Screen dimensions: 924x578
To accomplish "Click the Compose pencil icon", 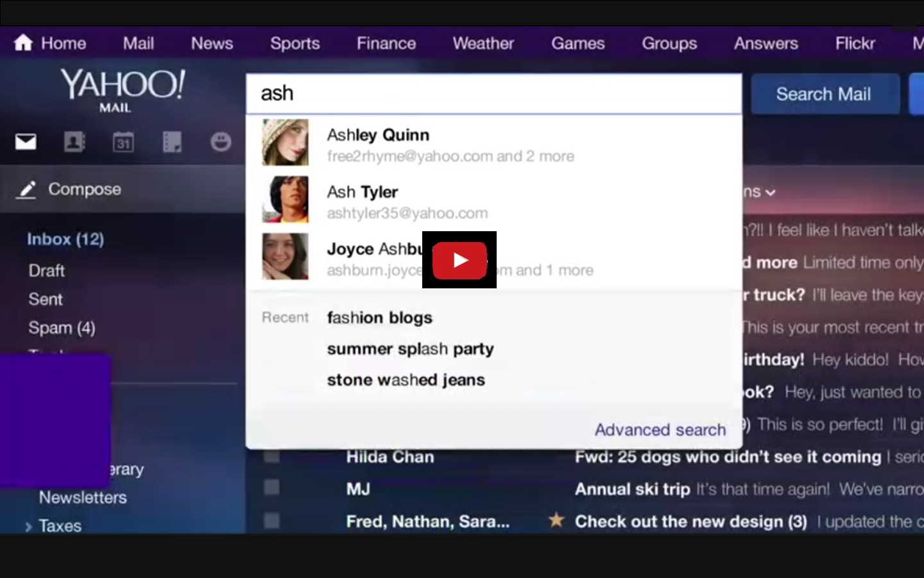I will click(26, 189).
